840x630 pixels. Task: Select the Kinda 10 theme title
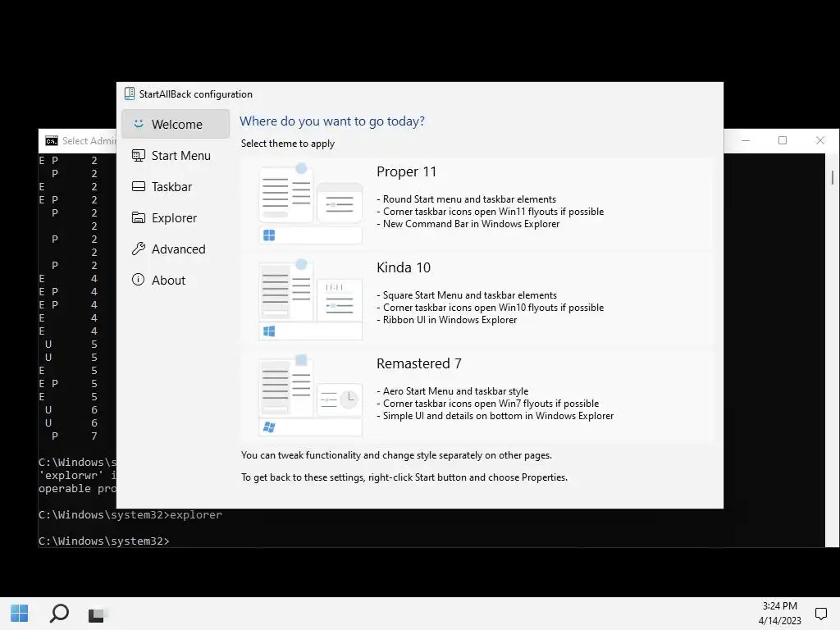coord(404,267)
